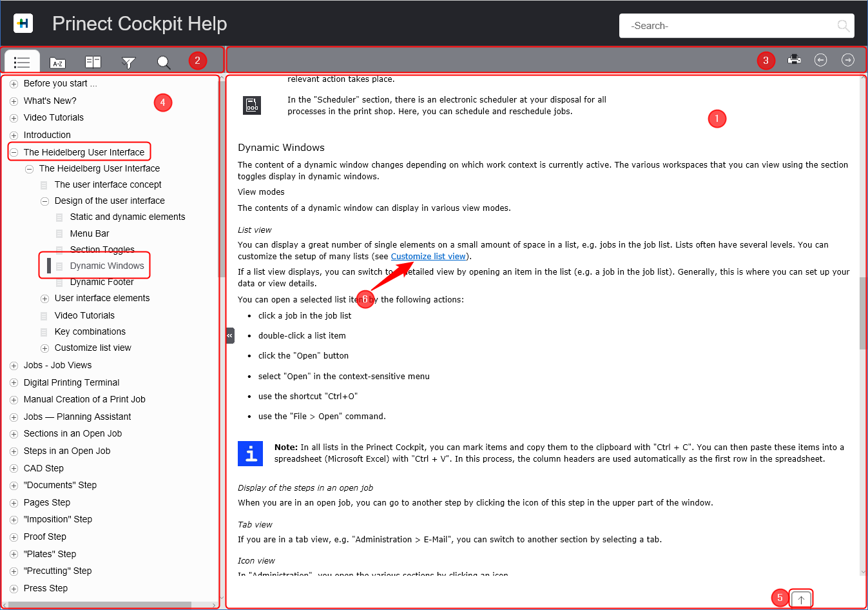Screen dimensions: 868x610
Task: Open the filter tab icon
Action: click(x=128, y=62)
